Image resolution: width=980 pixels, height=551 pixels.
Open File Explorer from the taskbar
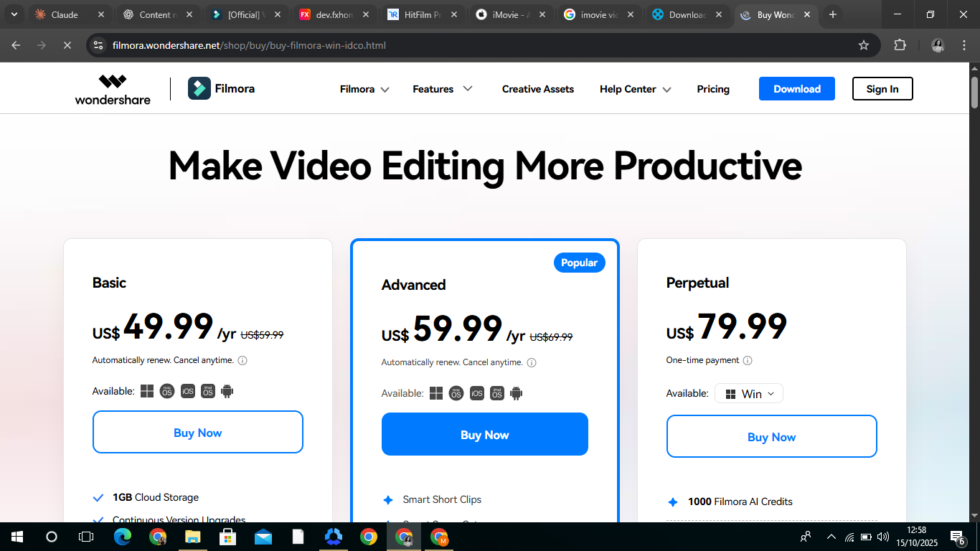193,537
